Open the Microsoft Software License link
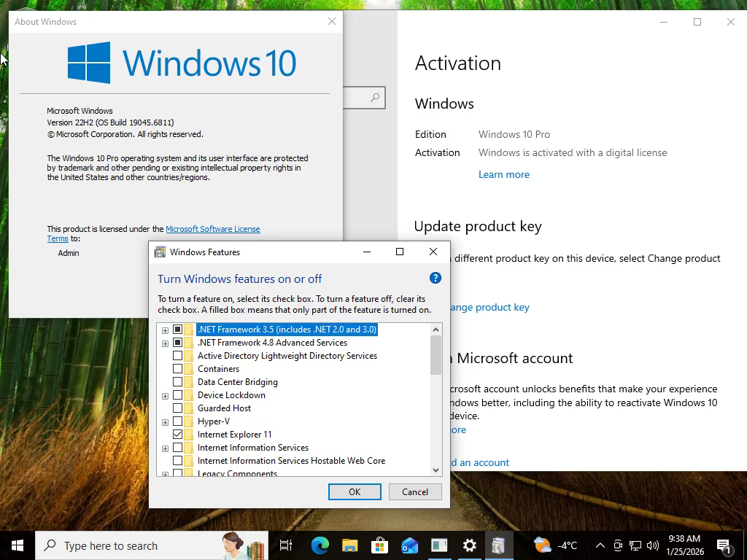The width and height of the screenshot is (747, 560). click(x=212, y=229)
